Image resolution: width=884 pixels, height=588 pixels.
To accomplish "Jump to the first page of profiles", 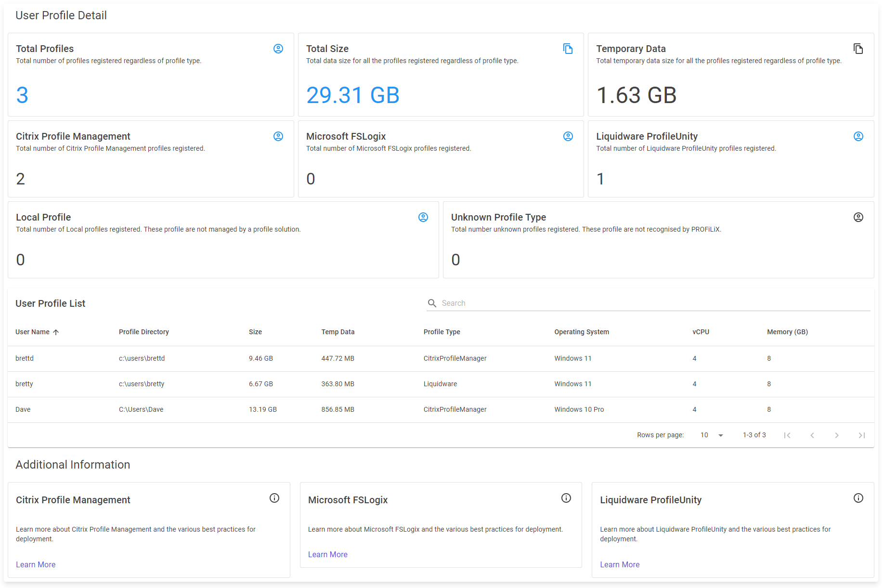I will coord(787,435).
